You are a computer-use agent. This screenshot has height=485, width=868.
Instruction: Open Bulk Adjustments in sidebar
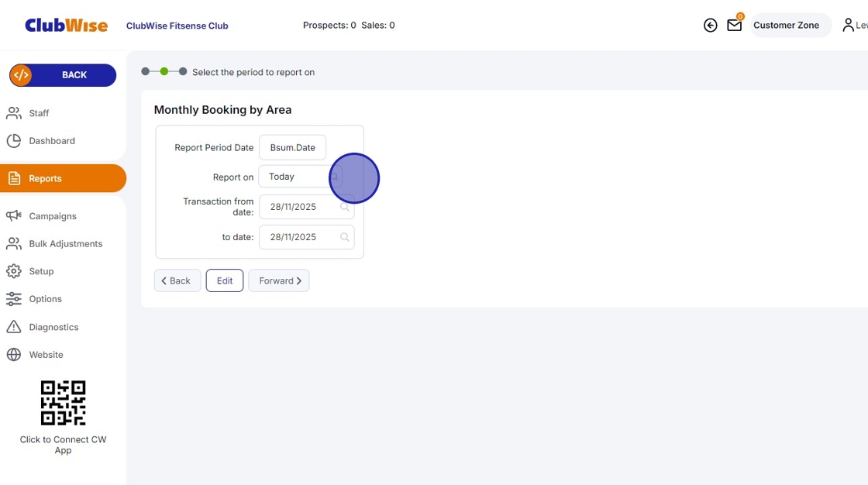tap(65, 243)
